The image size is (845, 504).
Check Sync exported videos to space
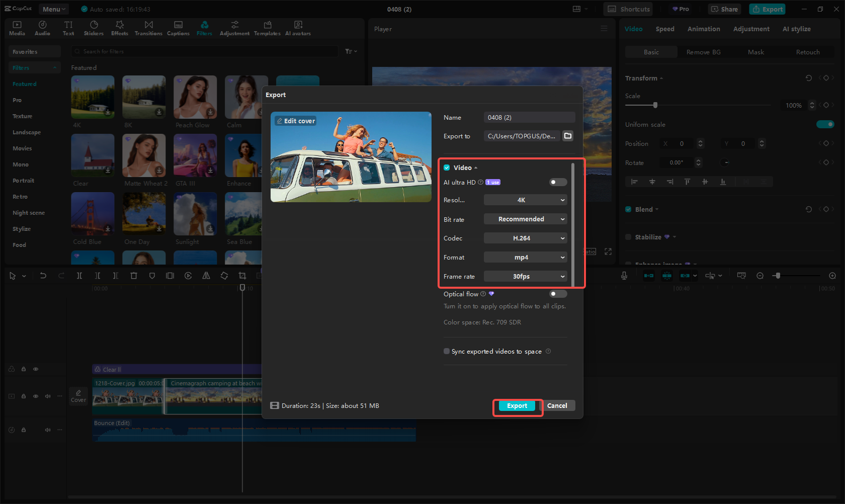click(446, 351)
